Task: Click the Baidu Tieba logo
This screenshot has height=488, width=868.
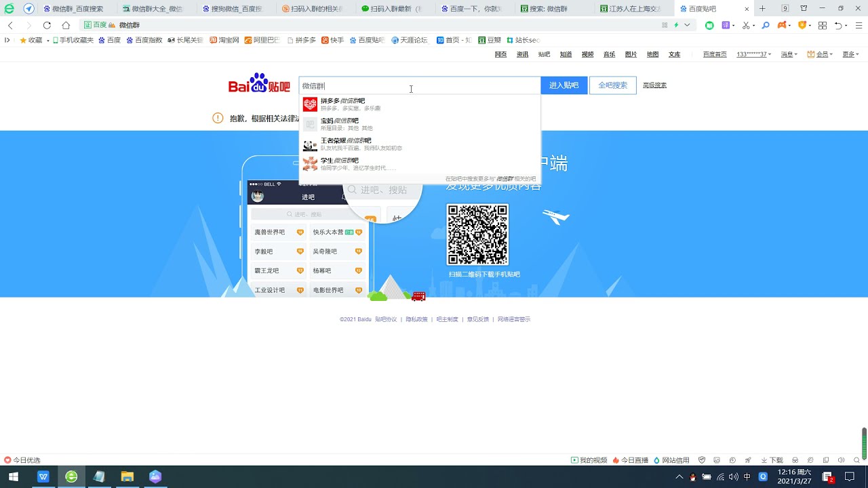Action: tap(259, 83)
